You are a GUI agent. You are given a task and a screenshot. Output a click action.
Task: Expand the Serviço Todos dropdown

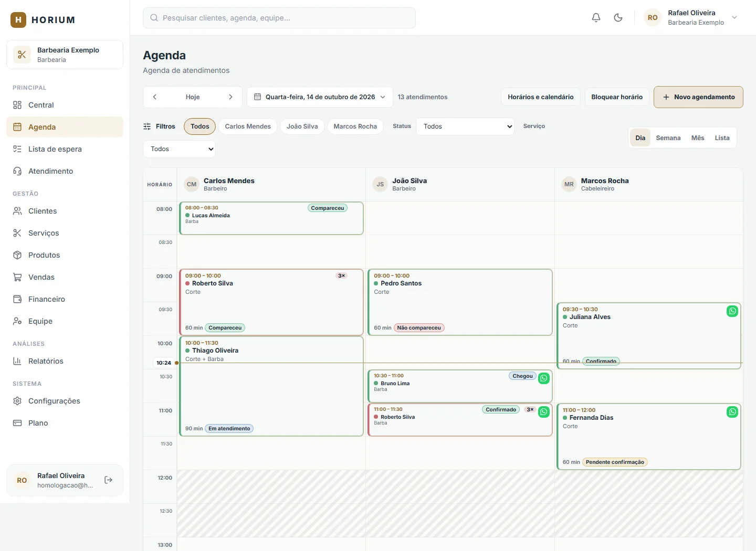pyautogui.click(x=179, y=149)
